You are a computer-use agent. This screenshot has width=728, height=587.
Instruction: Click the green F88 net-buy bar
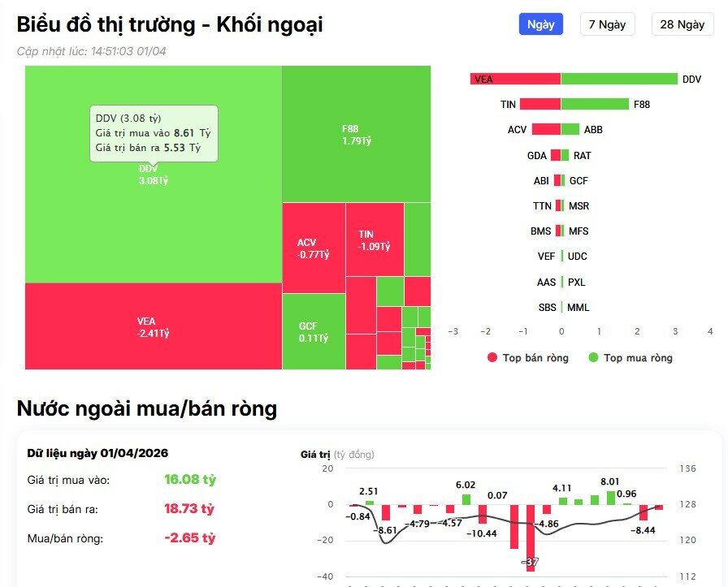click(x=595, y=104)
